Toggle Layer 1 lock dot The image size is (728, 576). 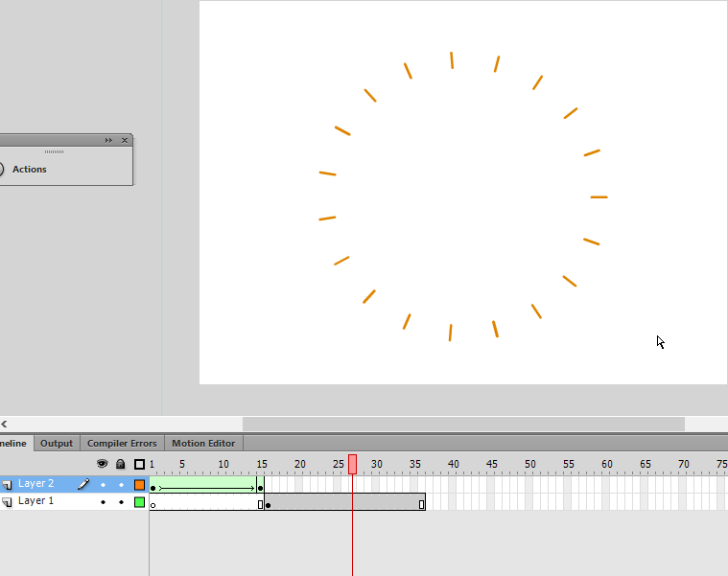[x=121, y=502]
